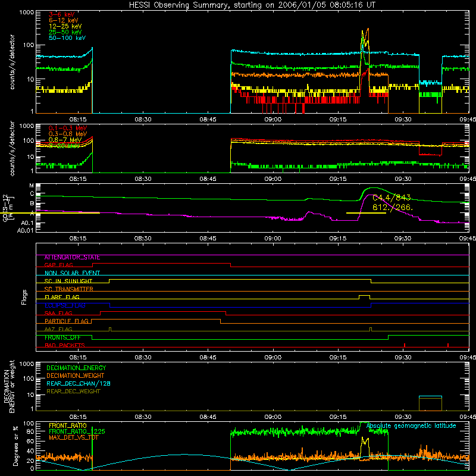476x476 pixels.
Task: Select the REAR_DEC_WEIGHT legend label
Action: coord(73,392)
